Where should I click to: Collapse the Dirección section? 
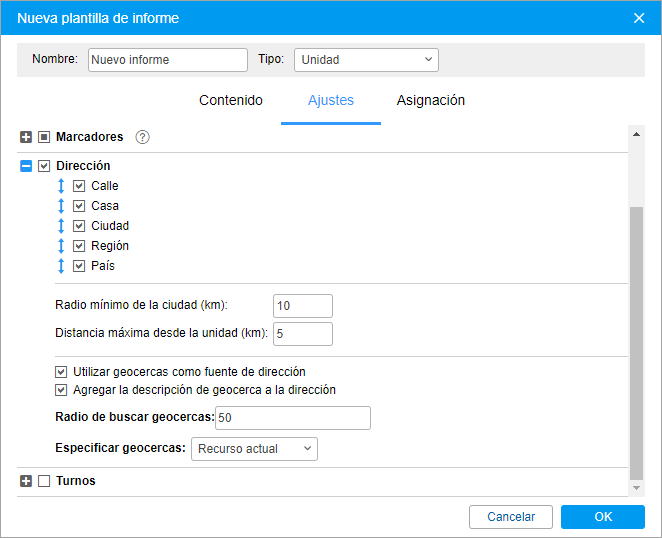coord(26,166)
